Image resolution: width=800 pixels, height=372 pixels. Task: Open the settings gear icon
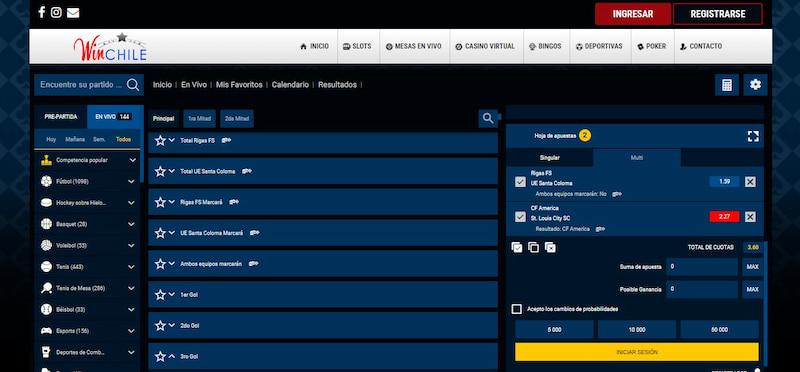[756, 85]
